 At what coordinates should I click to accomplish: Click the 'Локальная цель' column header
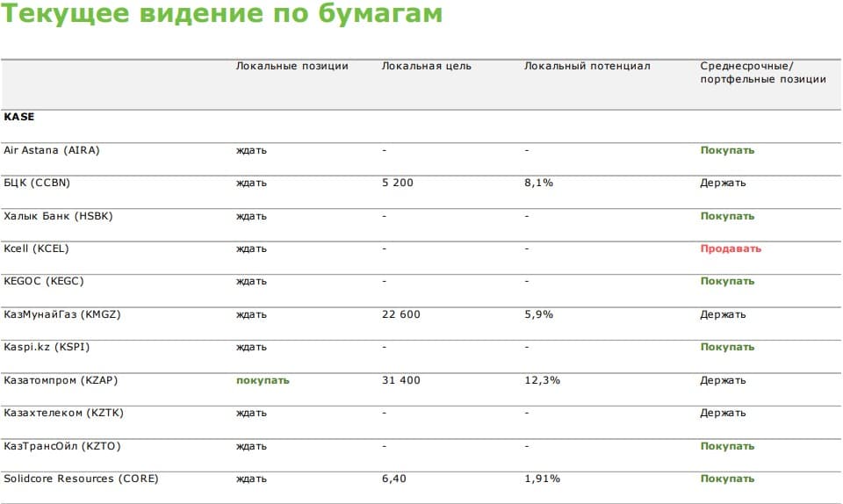coord(426,67)
